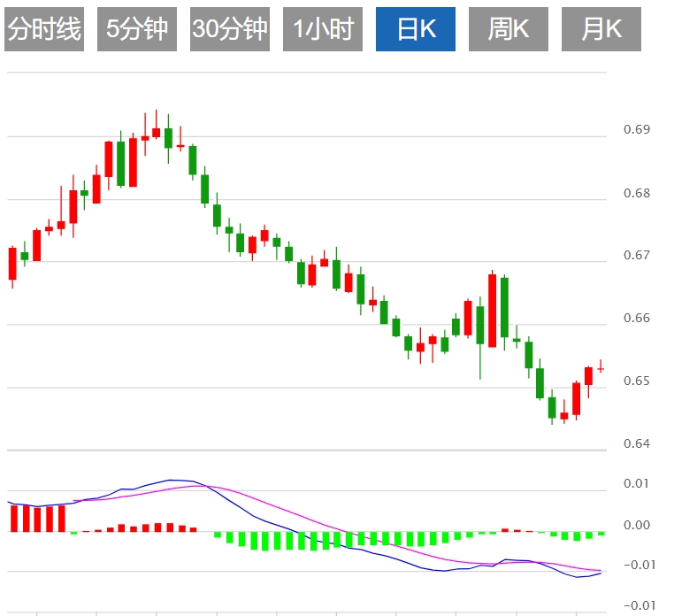The width and height of the screenshot is (674, 616).
Task: Click the longest green MACD histogram bar
Action: click(x=265, y=541)
